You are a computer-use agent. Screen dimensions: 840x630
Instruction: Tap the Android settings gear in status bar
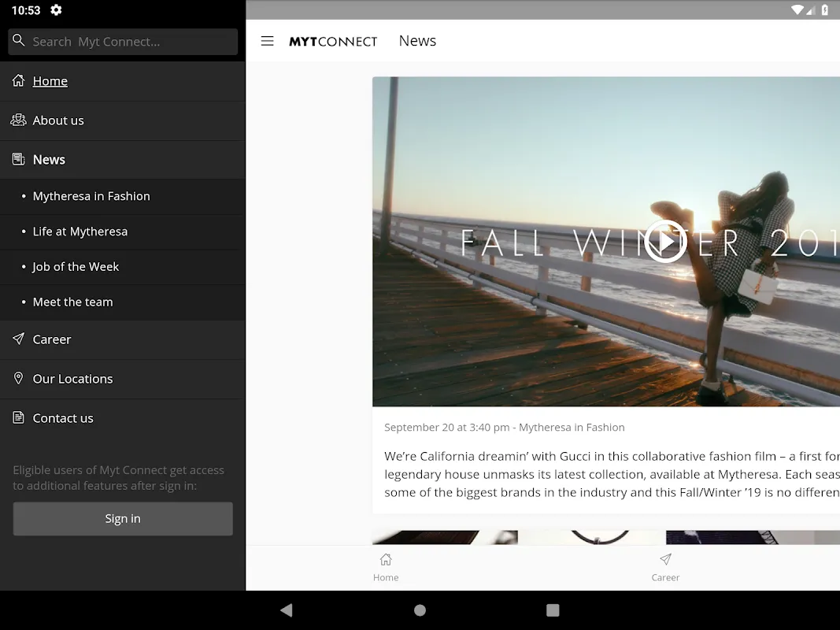pyautogui.click(x=56, y=10)
